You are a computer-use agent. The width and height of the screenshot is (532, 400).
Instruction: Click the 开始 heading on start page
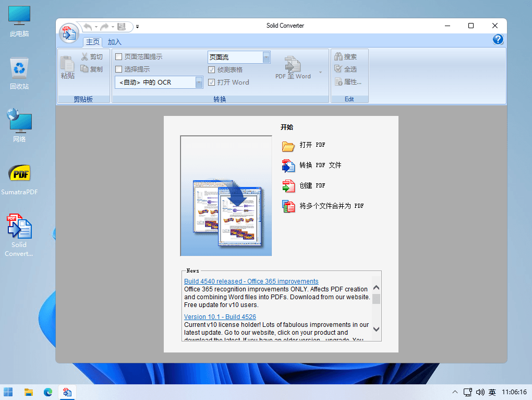click(287, 127)
